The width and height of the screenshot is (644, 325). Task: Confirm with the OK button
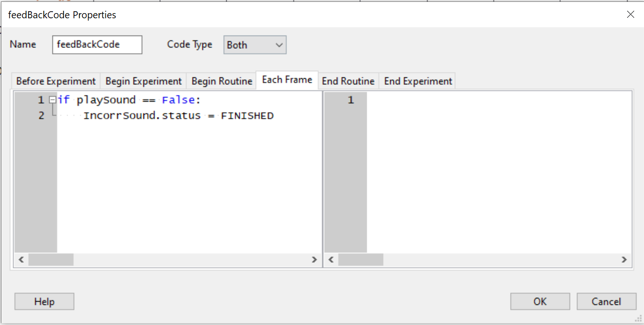coord(540,302)
